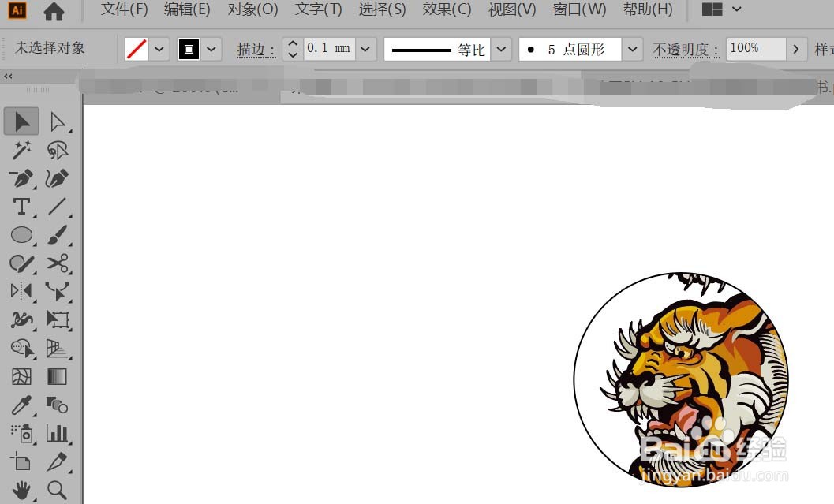The width and height of the screenshot is (834, 504).
Task: Open the 帮助(H) menu
Action: pyautogui.click(x=648, y=9)
